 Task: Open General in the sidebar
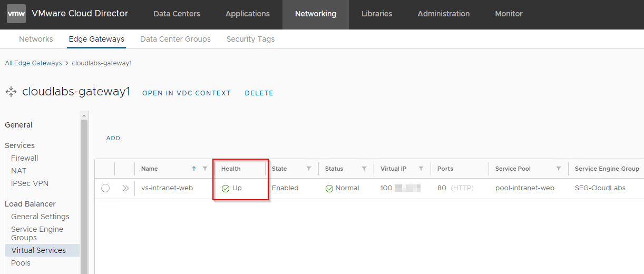coord(18,125)
